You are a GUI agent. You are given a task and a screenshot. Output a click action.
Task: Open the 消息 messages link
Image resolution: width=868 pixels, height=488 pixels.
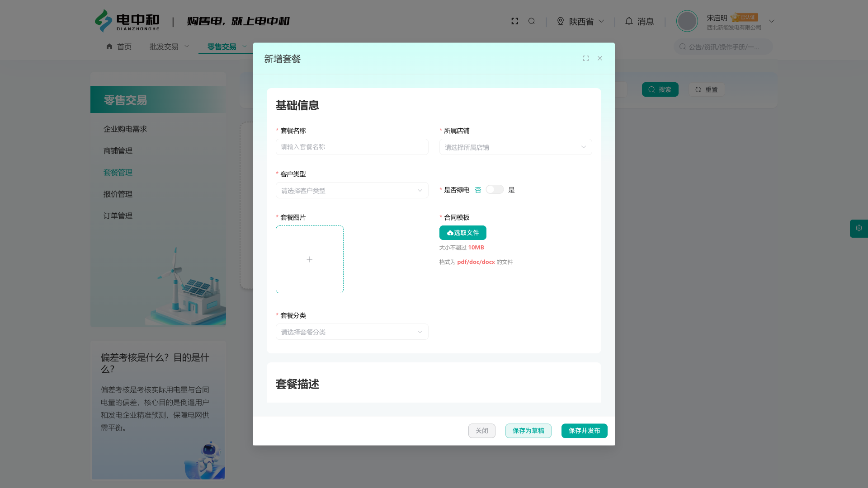[646, 21]
